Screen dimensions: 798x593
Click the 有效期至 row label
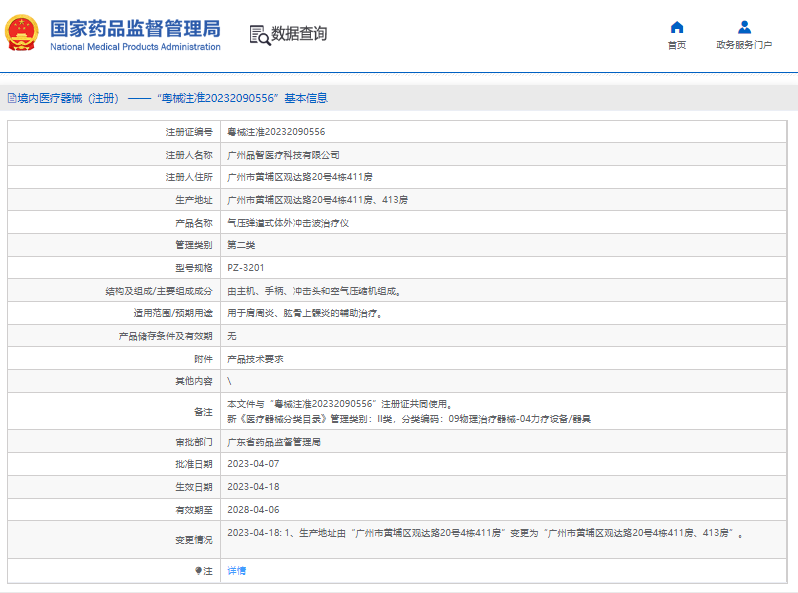(x=194, y=510)
